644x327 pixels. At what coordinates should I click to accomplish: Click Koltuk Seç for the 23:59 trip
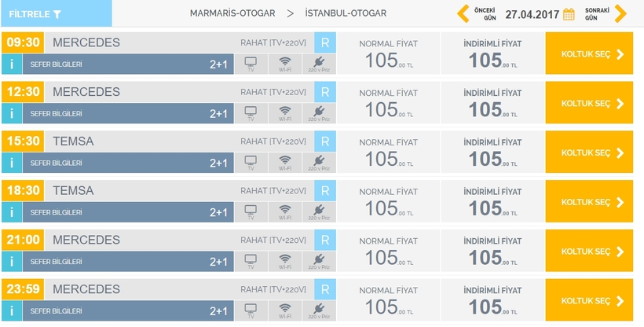pyautogui.click(x=589, y=300)
